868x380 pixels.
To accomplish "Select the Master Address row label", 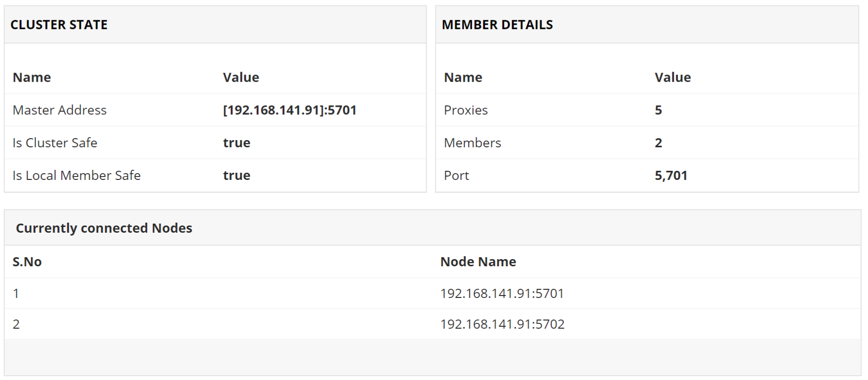I will 59,110.
